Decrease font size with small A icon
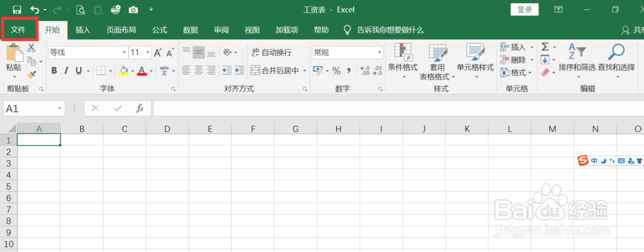Viewport: 644px width, 252px height. click(x=170, y=53)
